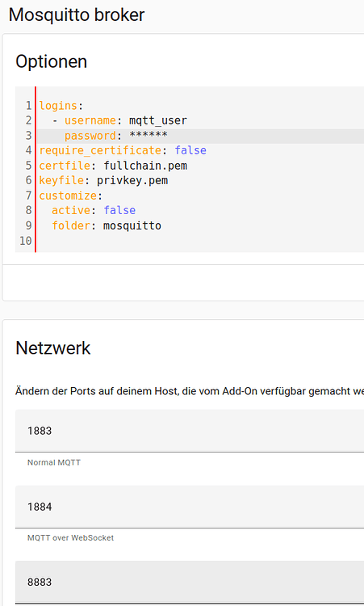Click the 'Ändern der Ports' description text
Image resolution: width=364 pixels, height=606 pixels.
tap(190, 391)
